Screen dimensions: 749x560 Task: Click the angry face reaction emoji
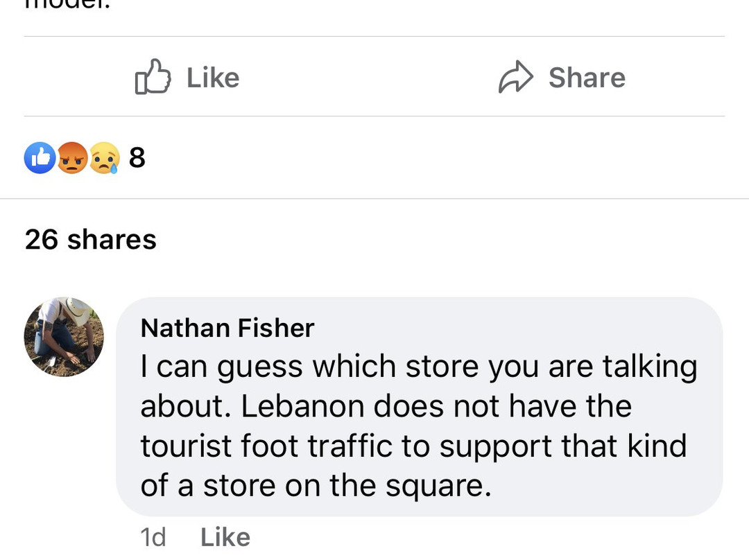click(72, 158)
